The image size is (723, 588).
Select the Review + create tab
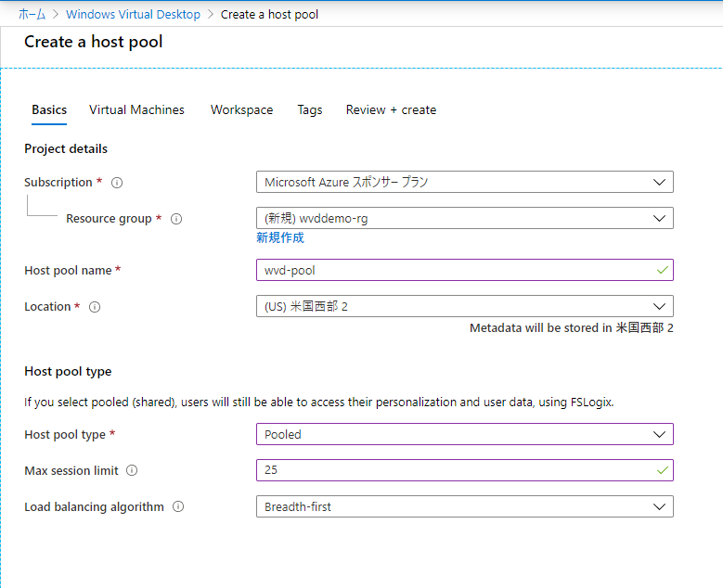391,110
